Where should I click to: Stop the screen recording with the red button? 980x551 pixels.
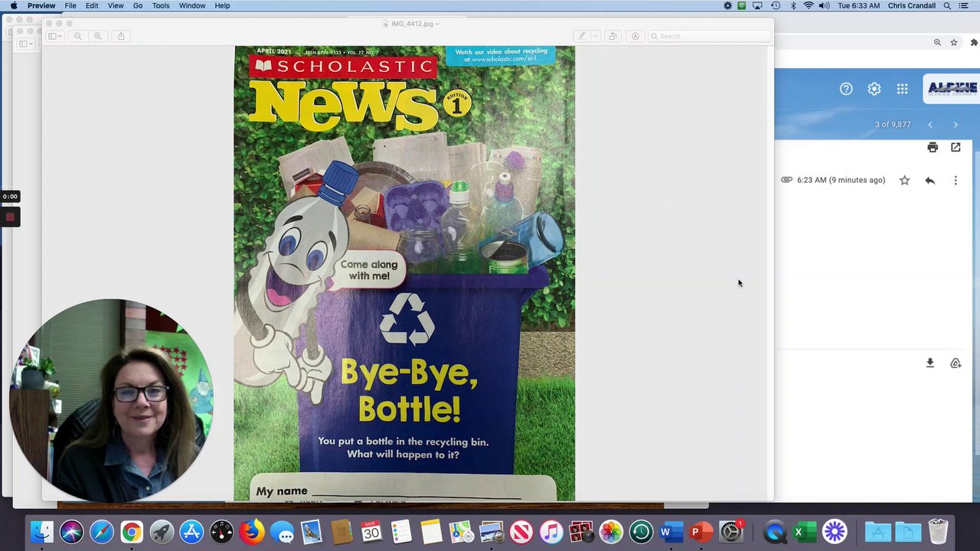[10, 217]
